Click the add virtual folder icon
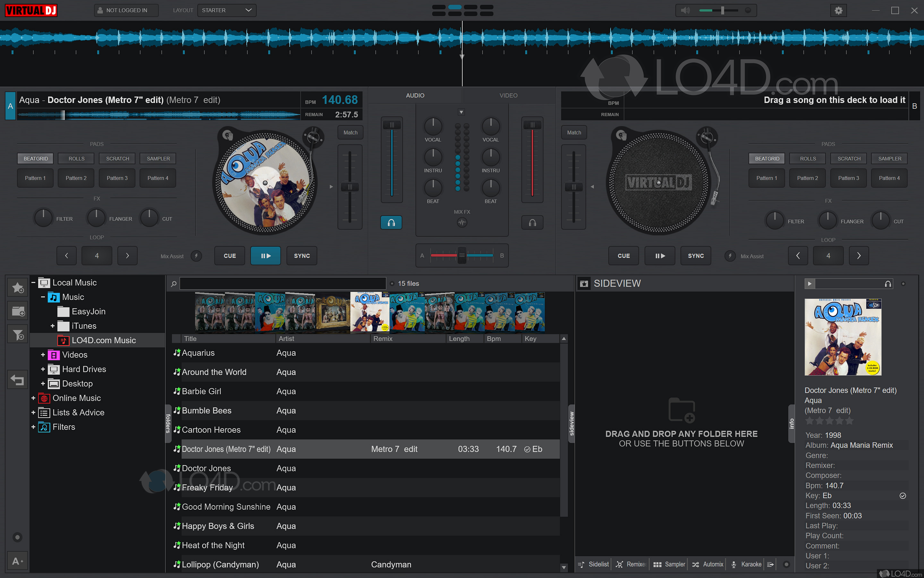Screen dimensions: 924x578 click(x=18, y=311)
